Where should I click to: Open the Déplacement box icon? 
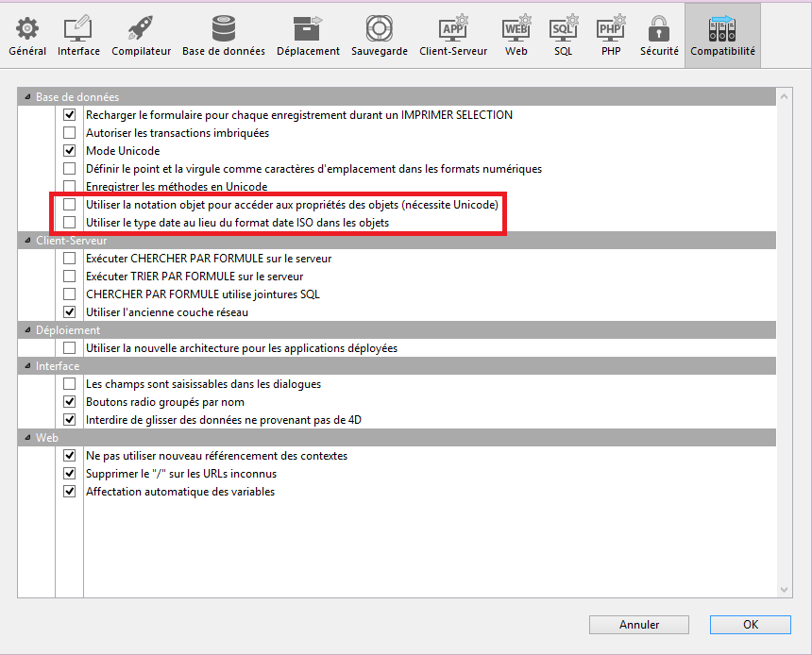coord(308,28)
